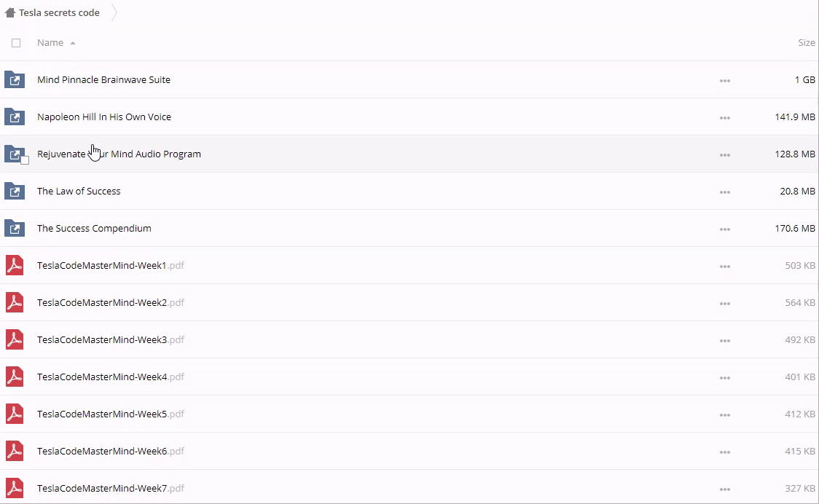The height and width of the screenshot is (504, 819).
Task: Click The Law of Success folder icon
Action: (x=15, y=191)
